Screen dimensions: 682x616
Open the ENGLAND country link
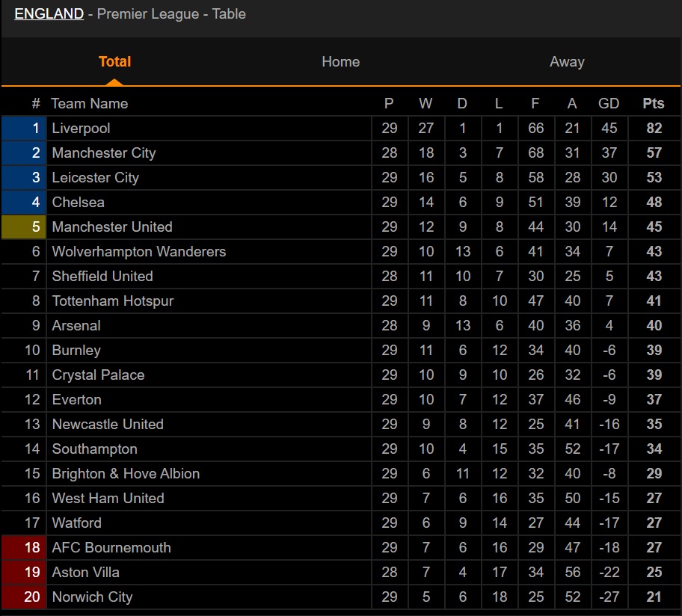pos(49,14)
